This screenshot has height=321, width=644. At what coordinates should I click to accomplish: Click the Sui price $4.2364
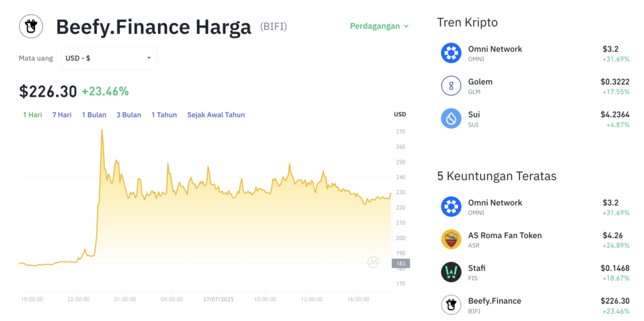pyautogui.click(x=615, y=114)
